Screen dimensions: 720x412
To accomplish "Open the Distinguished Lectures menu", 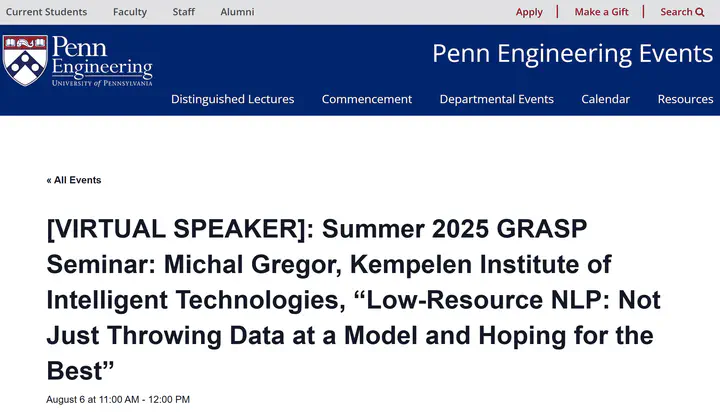I will pos(232,99).
